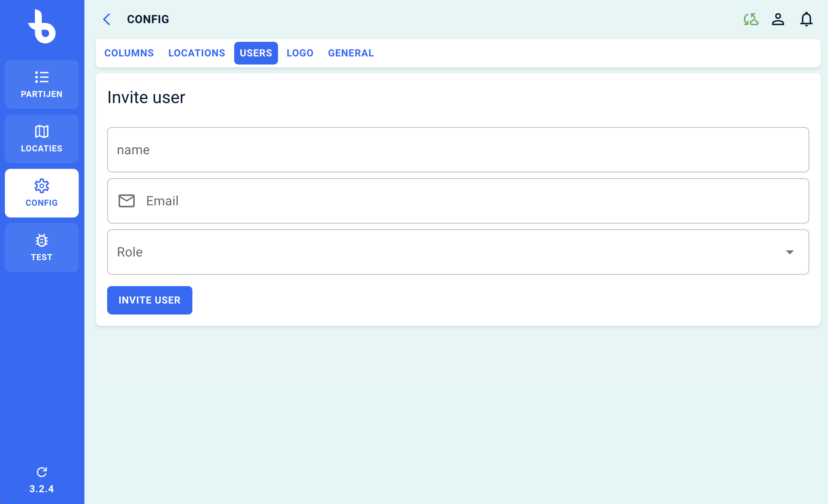Select the Users tab
The height and width of the screenshot is (504, 828).
pos(256,53)
